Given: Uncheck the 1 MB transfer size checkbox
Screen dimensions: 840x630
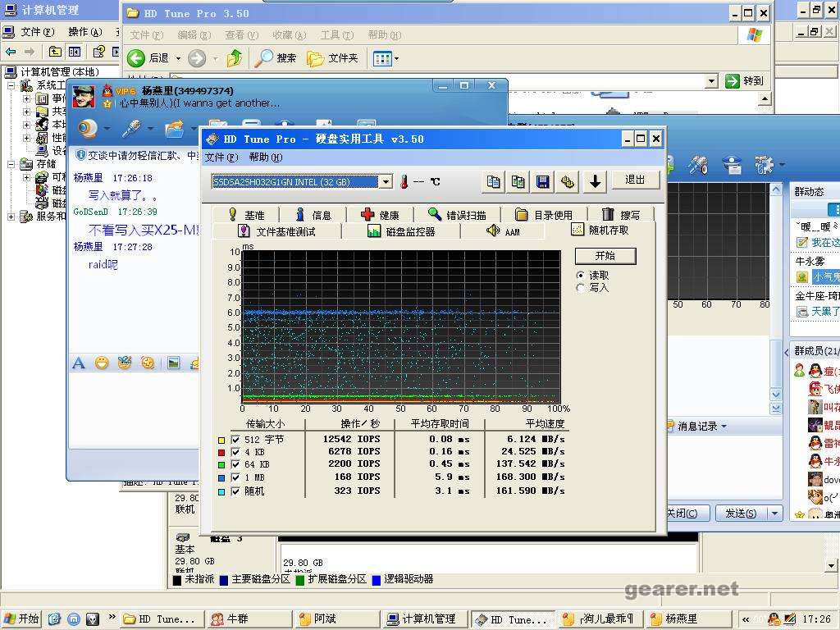Looking at the screenshot, I should (x=235, y=478).
